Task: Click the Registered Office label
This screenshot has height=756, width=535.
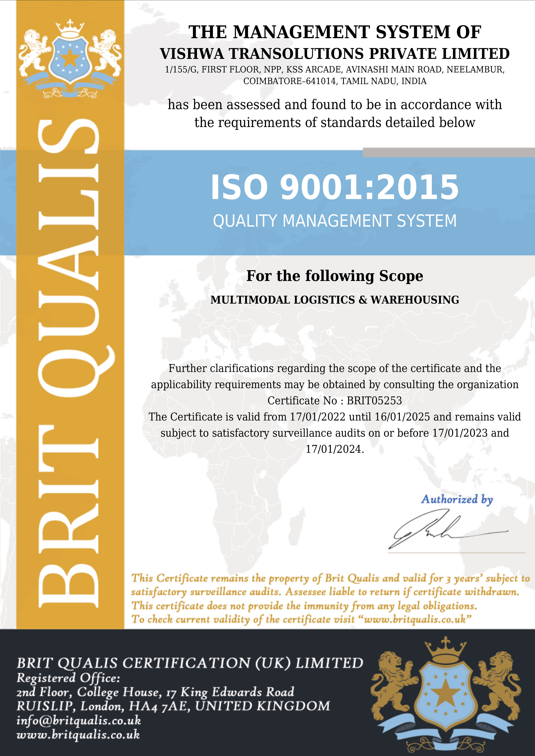Action: tap(68, 678)
